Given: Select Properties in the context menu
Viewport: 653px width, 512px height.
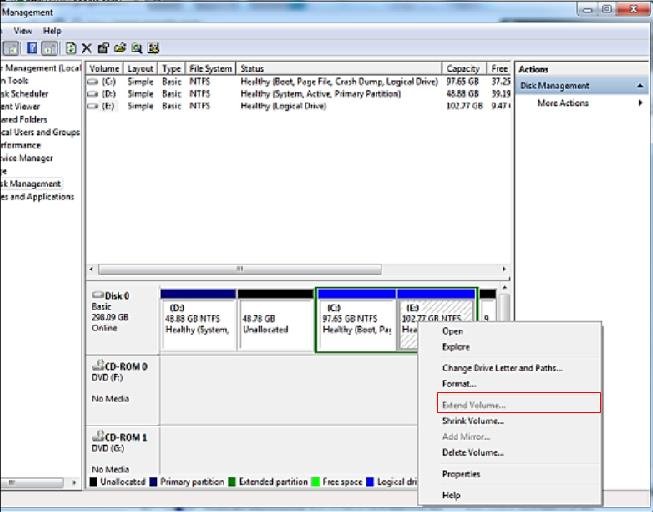Looking at the screenshot, I should point(461,474).
